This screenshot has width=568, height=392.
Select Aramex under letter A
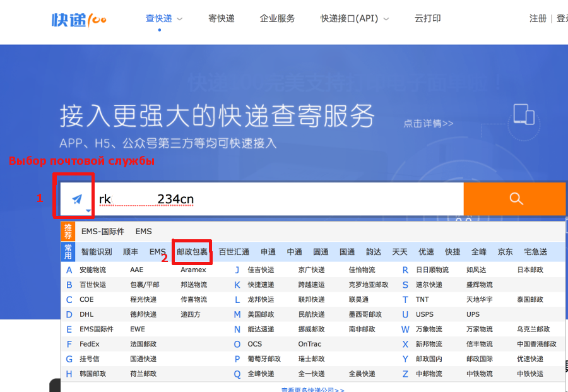click(x=194, y=270)
